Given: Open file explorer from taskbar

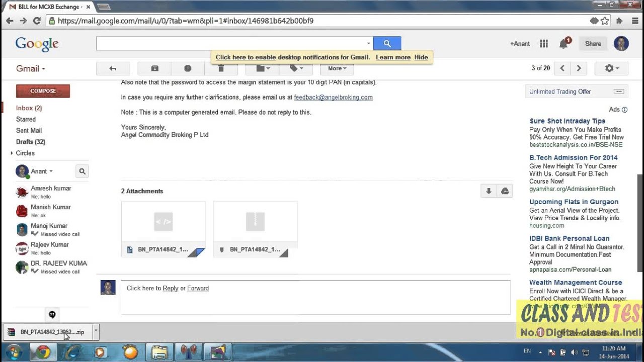Looking at the screenshot, I should pyautogui.click(x=159, y=352).
